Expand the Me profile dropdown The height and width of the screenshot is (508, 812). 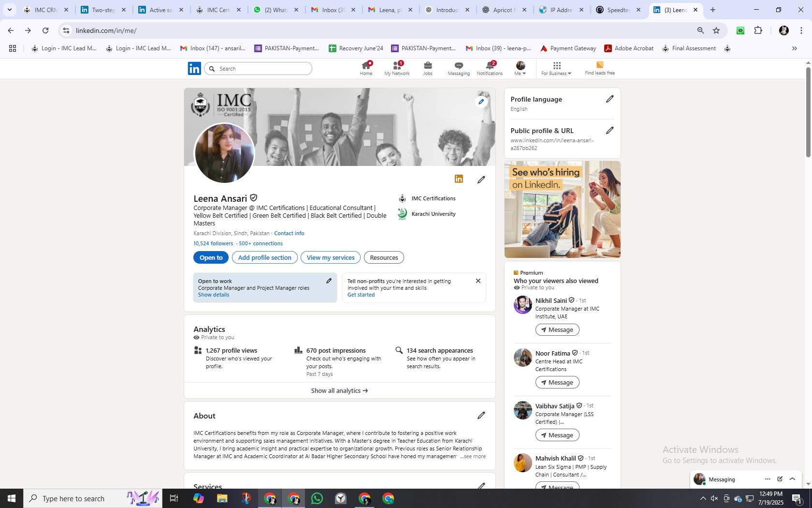coord(520,68)
